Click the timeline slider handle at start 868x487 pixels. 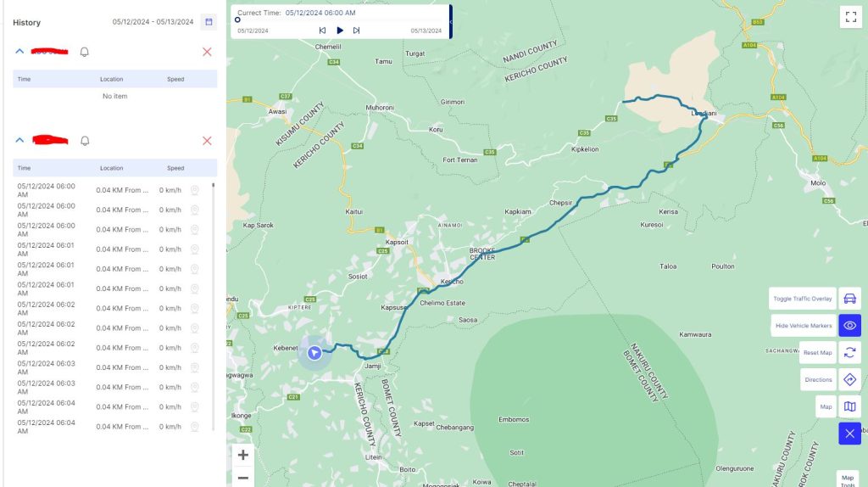(x=237, y=20)
